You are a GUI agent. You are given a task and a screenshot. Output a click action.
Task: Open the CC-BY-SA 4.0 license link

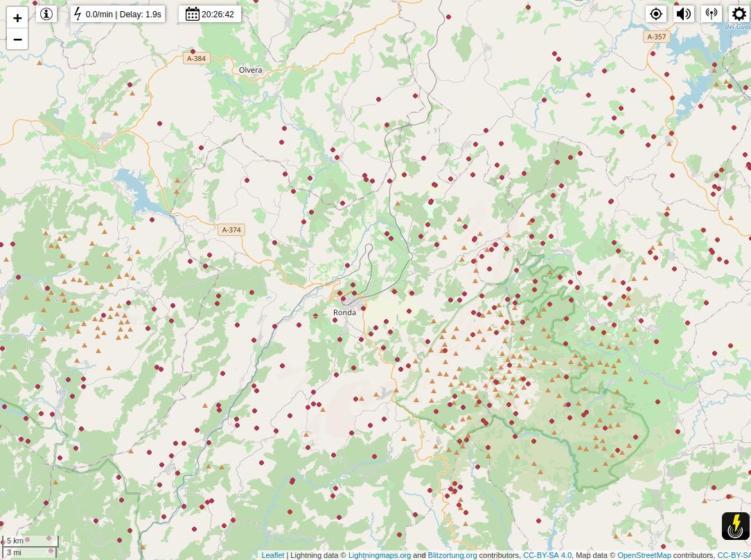547,555
